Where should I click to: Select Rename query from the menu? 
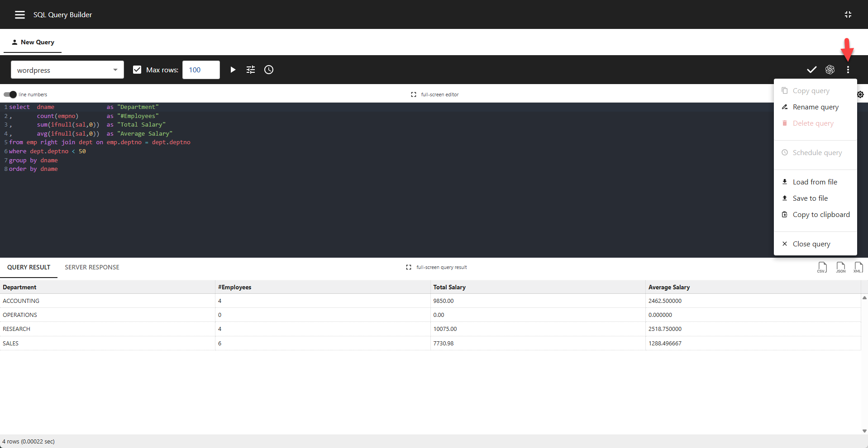click(x=815, y=107)
